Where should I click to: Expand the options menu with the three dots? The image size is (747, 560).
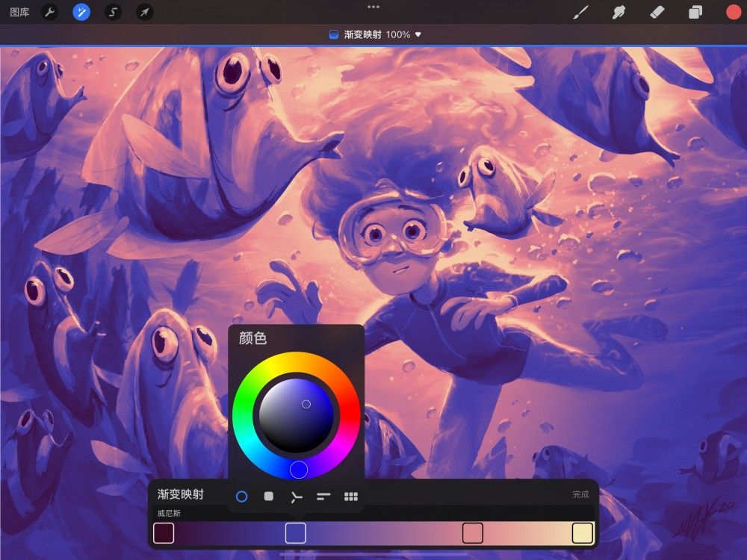[x=373, y=8]
